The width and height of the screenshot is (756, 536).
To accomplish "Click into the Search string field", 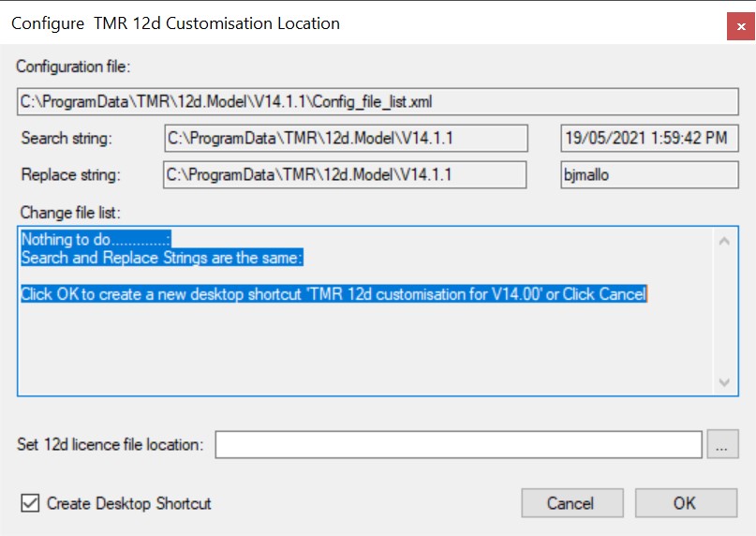I will click(x=346, y=138).
